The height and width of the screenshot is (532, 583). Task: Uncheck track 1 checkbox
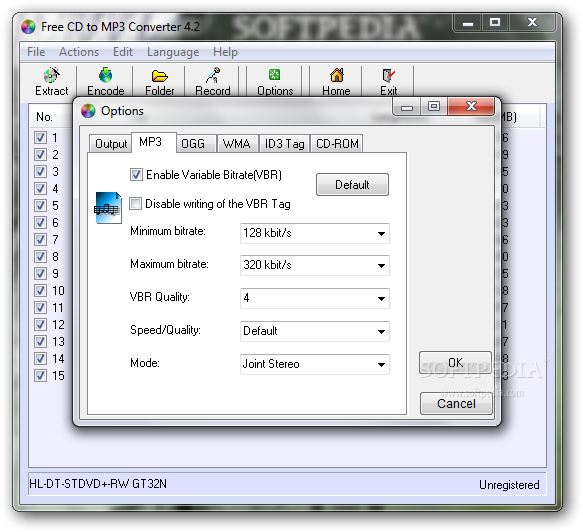point(41,138)
